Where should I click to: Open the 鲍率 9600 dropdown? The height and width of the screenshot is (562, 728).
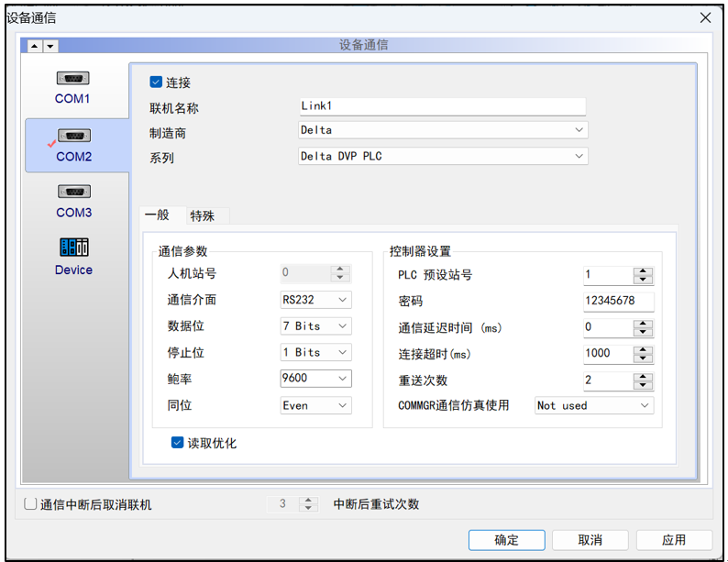point(342,378)
